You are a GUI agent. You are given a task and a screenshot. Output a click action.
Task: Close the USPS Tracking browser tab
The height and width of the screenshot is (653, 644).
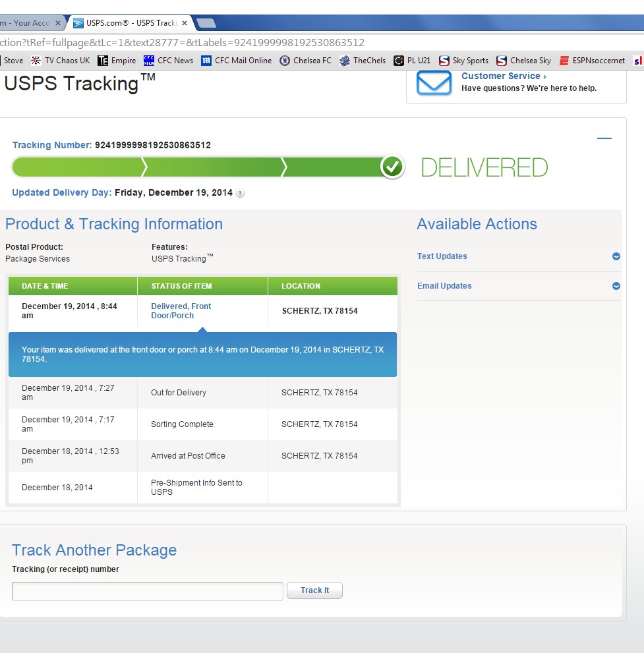[185, 23]
